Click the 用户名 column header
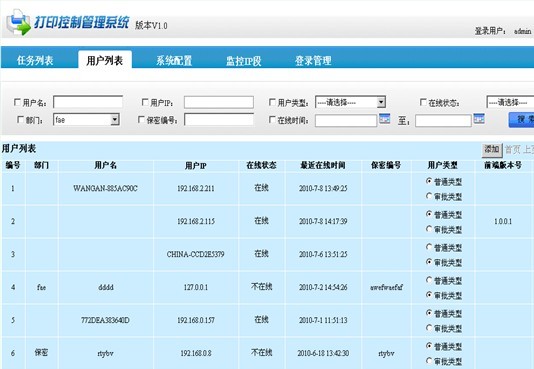 (x=106, y=165)
